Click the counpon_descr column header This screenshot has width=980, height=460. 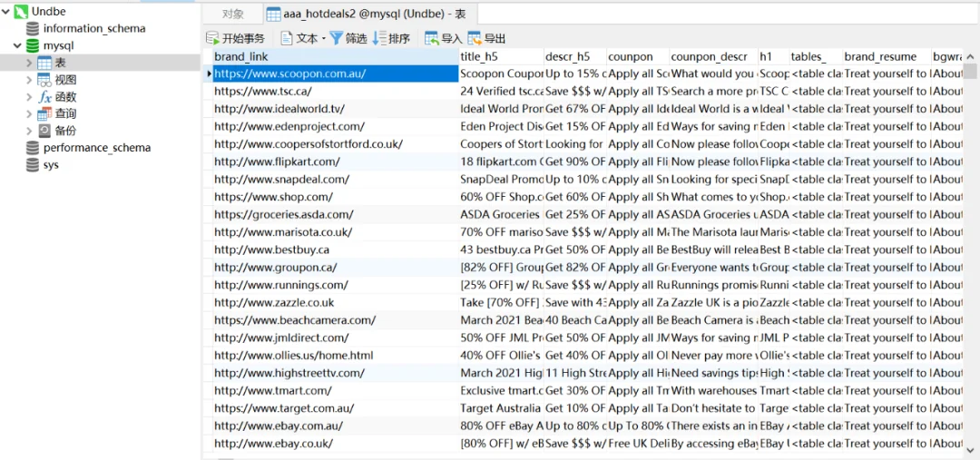(x=713, y=56)
